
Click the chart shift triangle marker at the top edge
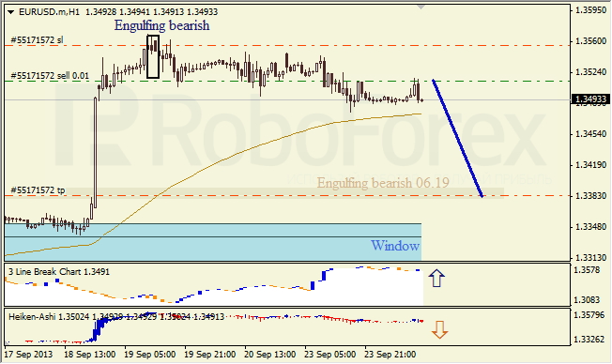(421, 7)
